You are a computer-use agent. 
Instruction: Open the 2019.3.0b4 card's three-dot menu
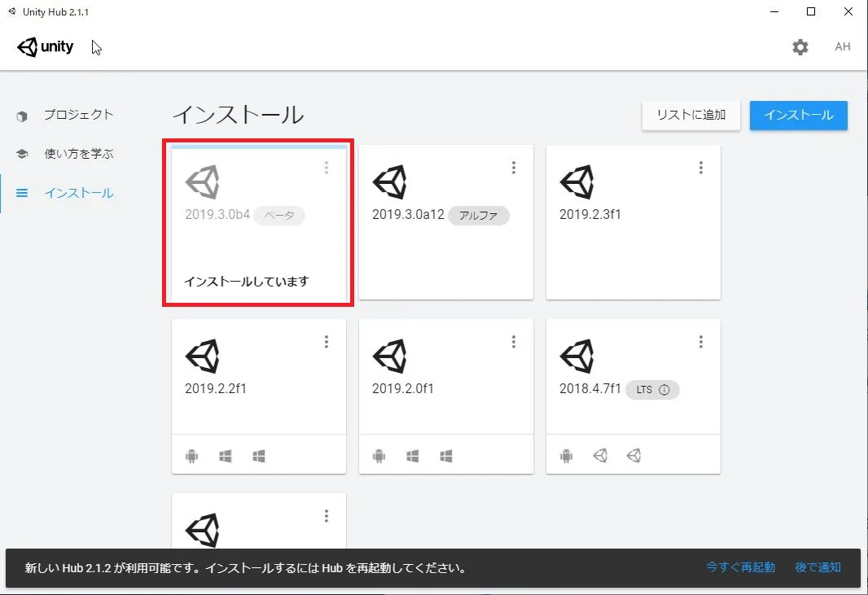327,167
